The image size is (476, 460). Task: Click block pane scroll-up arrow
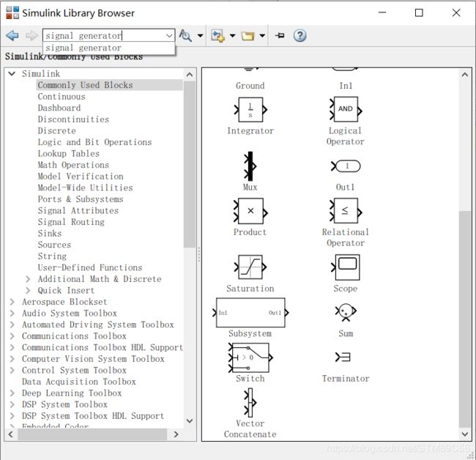pyautogui.click(x=465, y=75)
